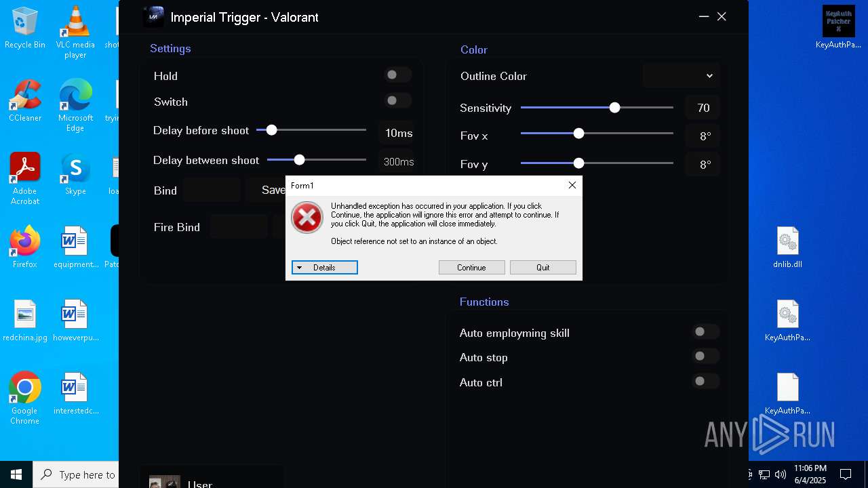Image resolution: width=868 pixels, height=488 pixels.
Task: Click the Sensitivity value box showing 70
Action: (703, 108)
